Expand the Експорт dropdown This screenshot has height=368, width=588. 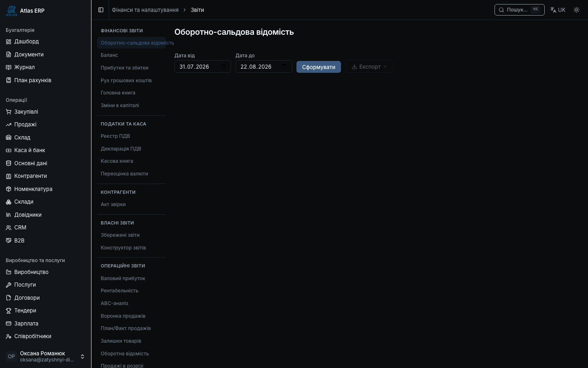[x=369, y=67]
